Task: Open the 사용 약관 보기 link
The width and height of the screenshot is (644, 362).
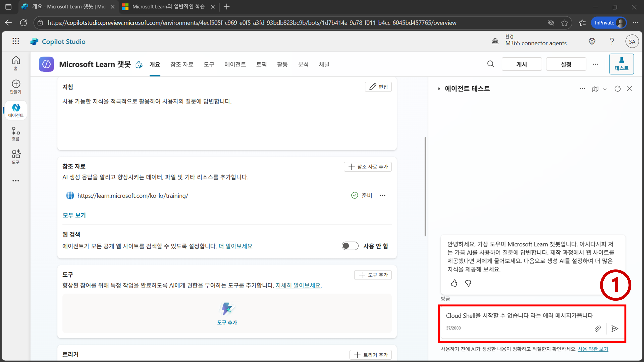Action: (x=593, y=349)
